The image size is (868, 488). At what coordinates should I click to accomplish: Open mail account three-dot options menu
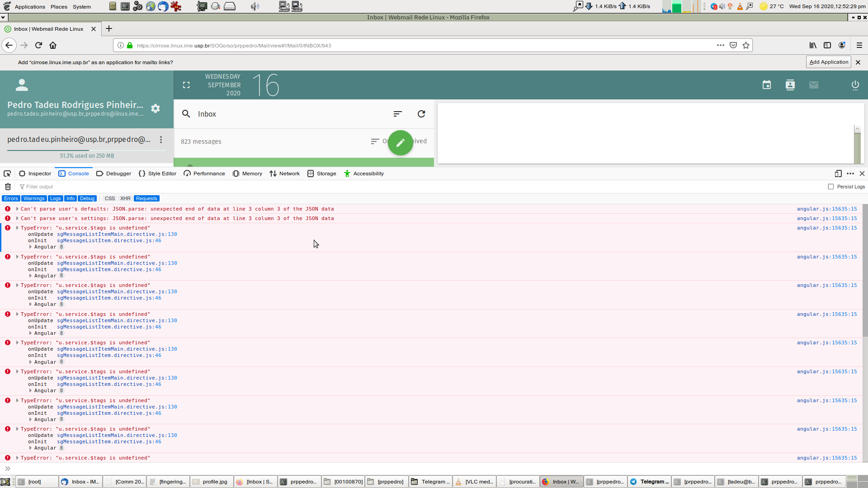pyautogui.click(x=161, y=140)
